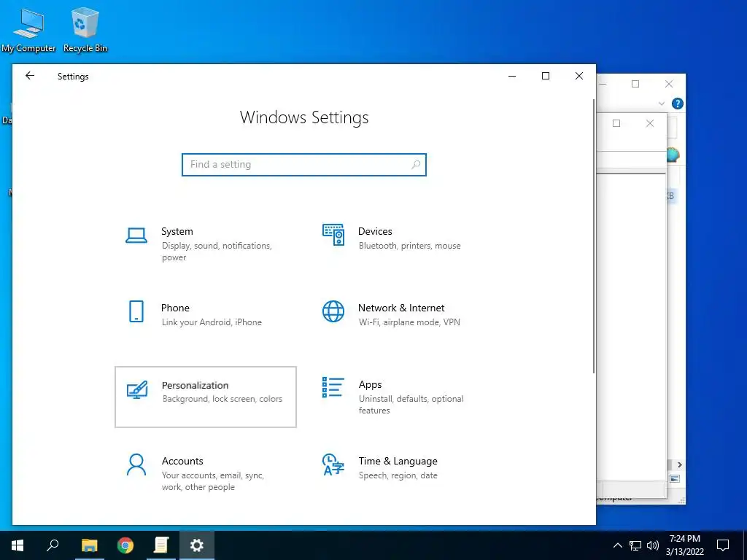
Task: Open the Accounts settings category
Action: (205, 472)
